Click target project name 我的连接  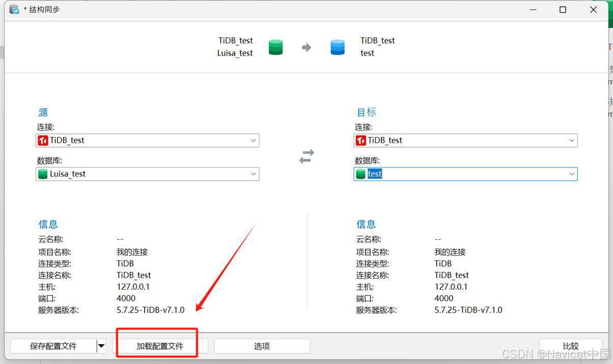tap(450, 252)
